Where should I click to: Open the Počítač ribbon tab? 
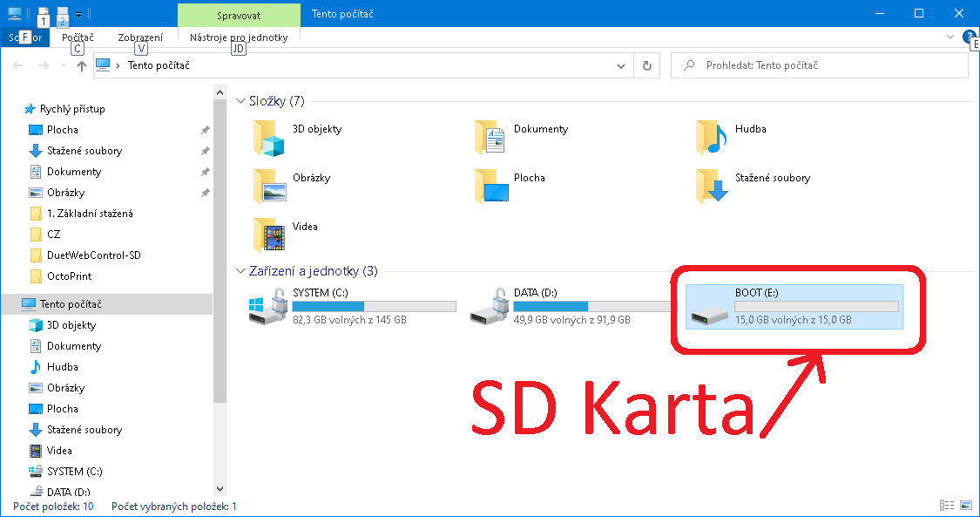click(x=78, y=37)
